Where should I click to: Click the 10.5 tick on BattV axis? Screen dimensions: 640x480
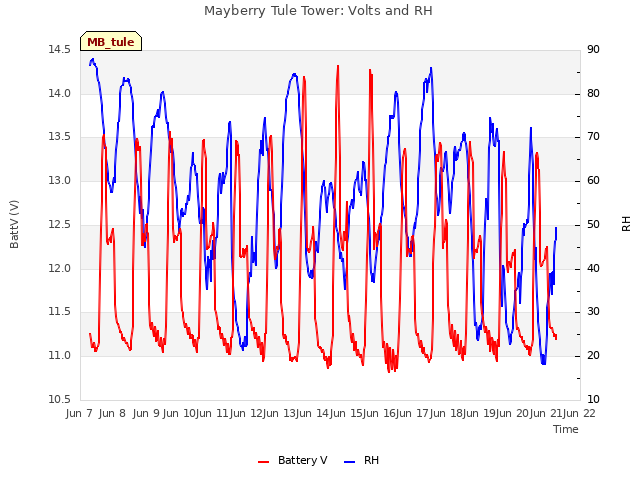point(60,399)
